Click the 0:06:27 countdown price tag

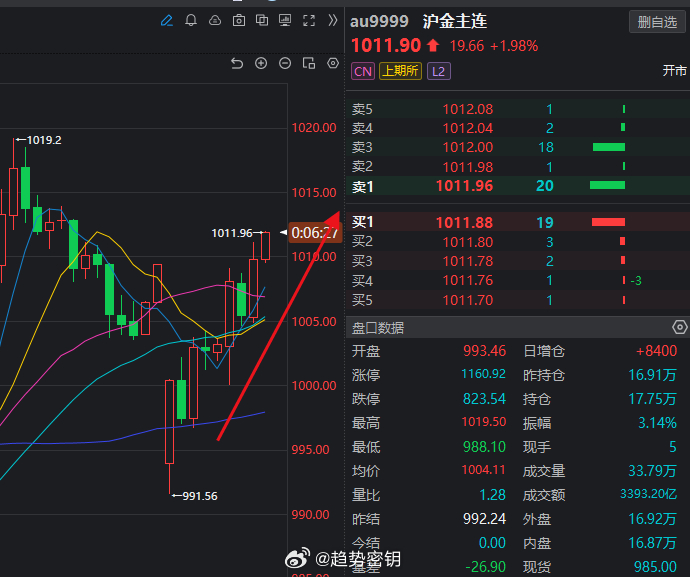click(x=314, y=233)
